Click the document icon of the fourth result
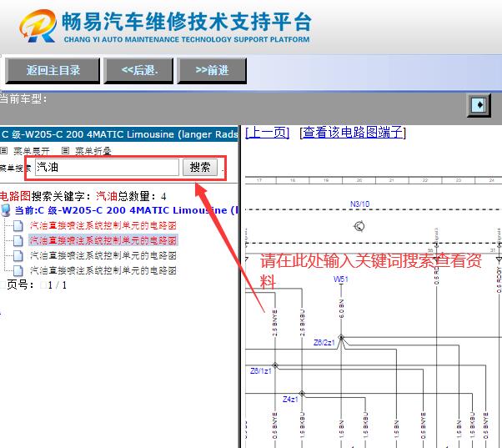502x448 pixels. (x=18, y=270)
